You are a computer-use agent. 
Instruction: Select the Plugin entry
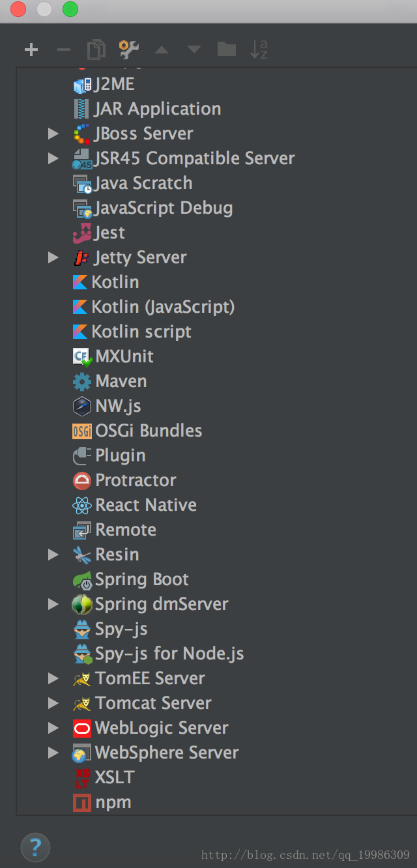tap(121, 456)
